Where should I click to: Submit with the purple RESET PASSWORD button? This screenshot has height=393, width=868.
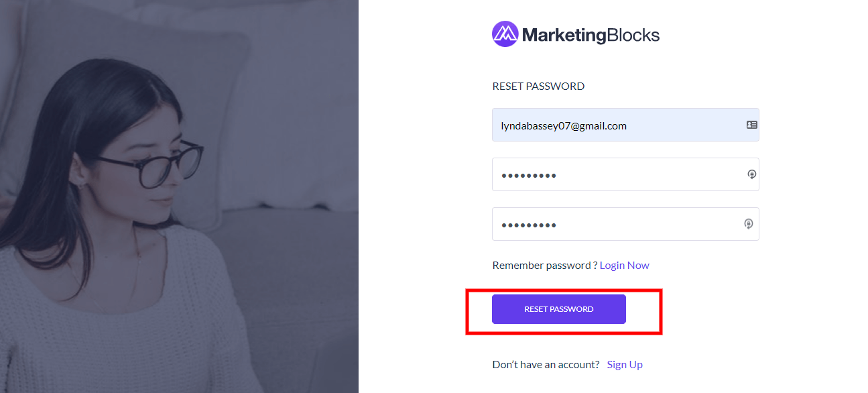559,309
